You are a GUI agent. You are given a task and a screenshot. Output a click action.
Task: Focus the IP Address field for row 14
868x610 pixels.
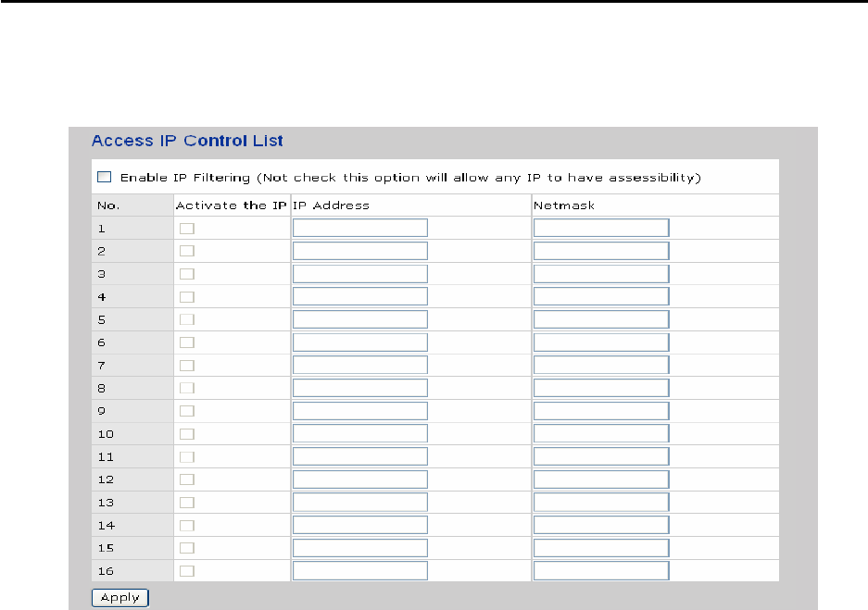coord(359,525)
